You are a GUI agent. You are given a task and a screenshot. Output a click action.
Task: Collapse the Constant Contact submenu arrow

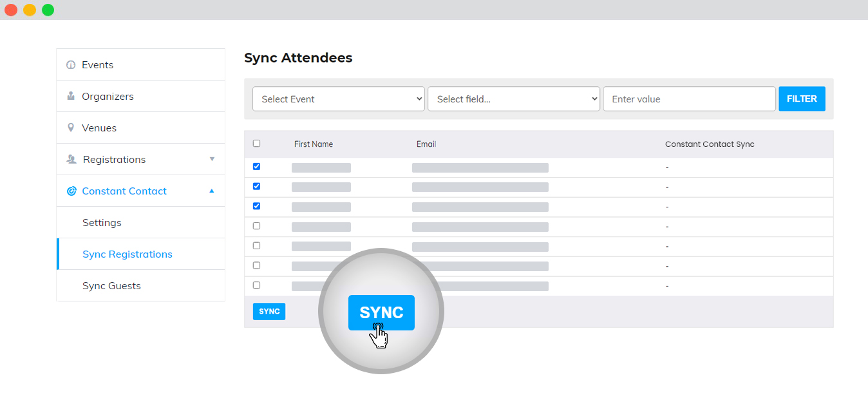[x=212, y=191]
